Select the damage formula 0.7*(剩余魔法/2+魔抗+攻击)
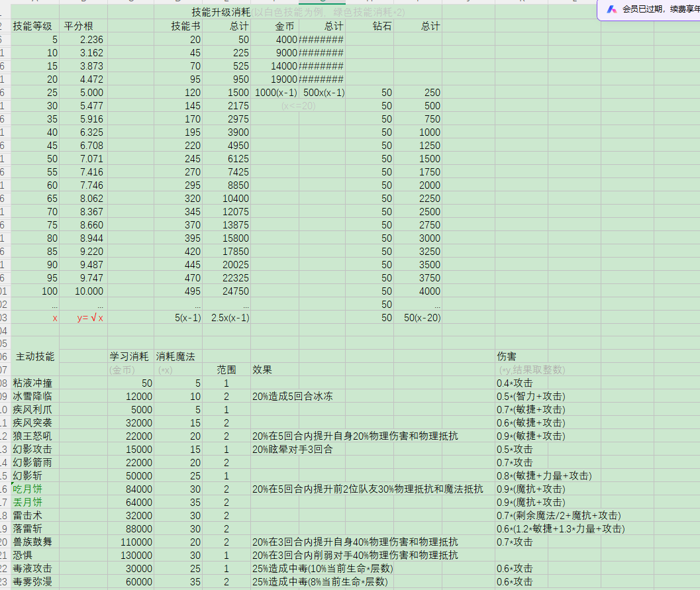This screenshot has height=590, width=700. click(x=558, y=516)
